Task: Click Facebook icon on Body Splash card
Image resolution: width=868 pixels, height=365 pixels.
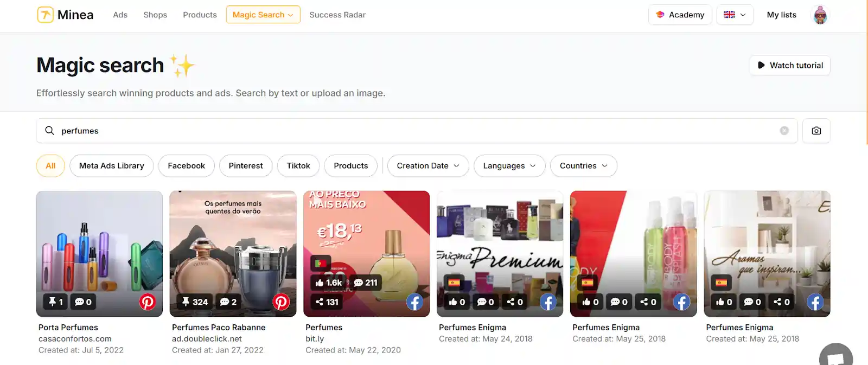Action: point(681,302)
